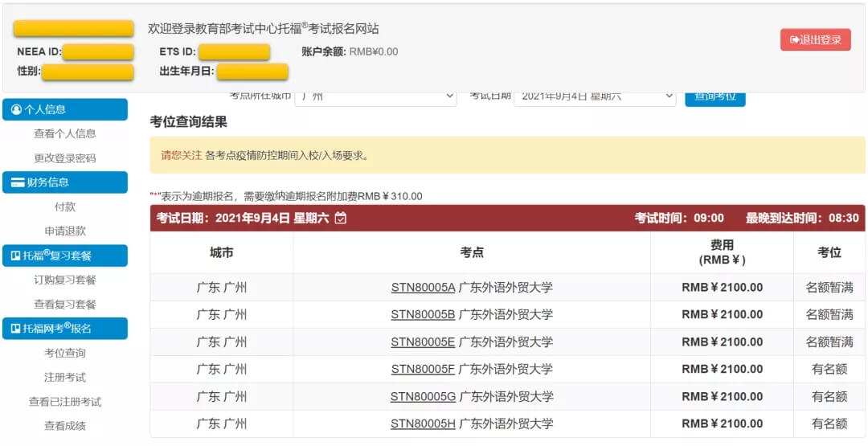
Task: Select 考位查询 in sidebar
Action: click(x=65, y=353)
